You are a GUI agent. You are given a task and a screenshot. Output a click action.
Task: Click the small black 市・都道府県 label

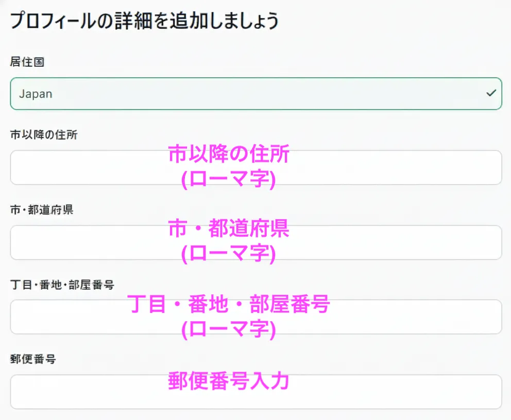(x=42, y=210)
